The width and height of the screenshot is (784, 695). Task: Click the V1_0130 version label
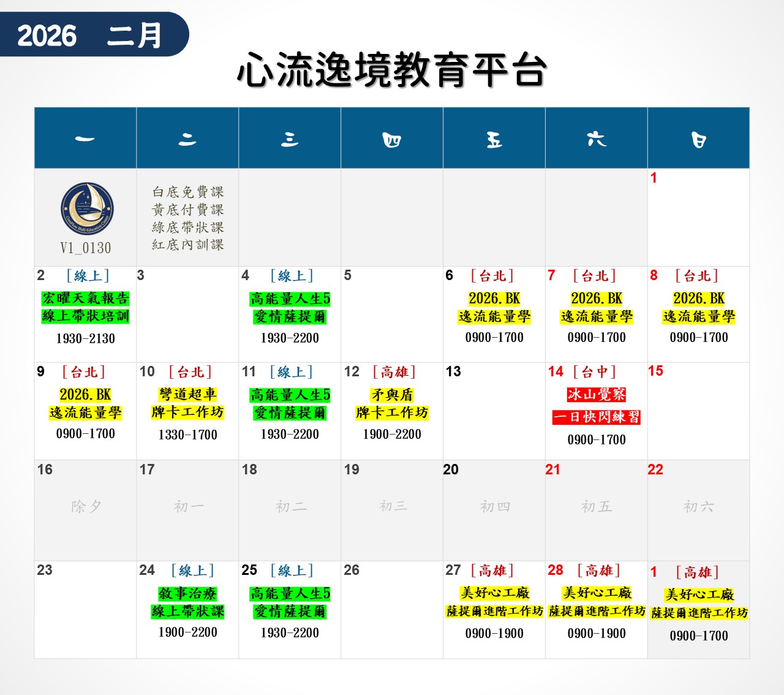86,248
